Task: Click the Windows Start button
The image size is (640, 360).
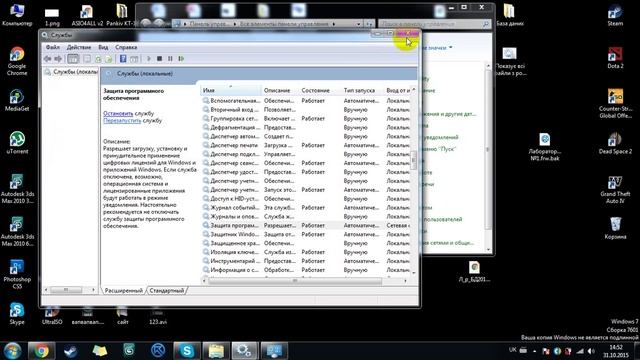Action: click(12, 351)
